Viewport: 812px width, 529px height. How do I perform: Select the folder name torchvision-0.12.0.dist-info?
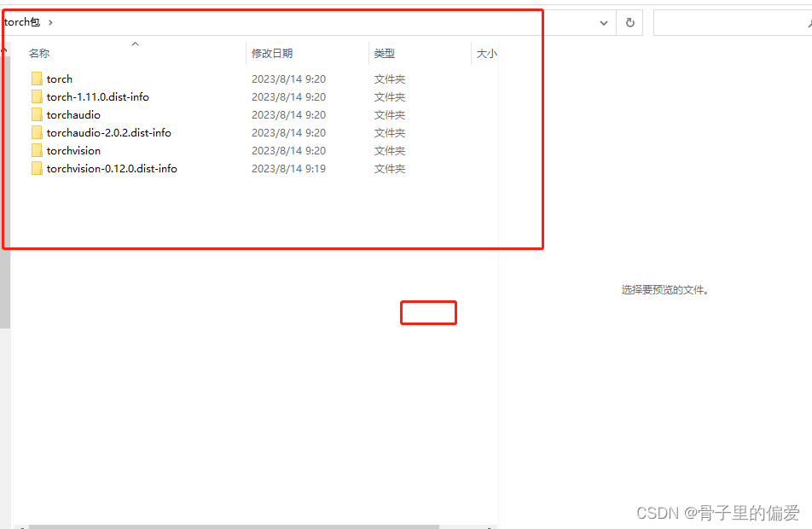(112, 168)
